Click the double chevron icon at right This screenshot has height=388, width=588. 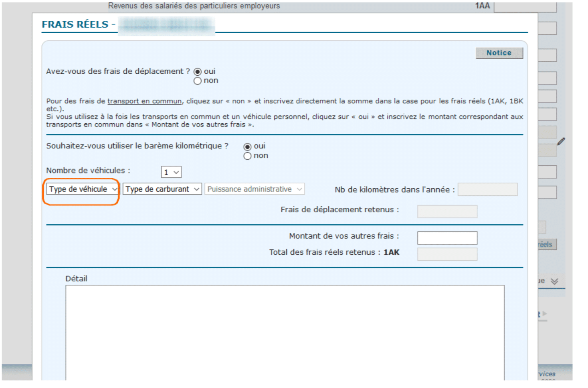pyautogui.click(x=554, y=281)
